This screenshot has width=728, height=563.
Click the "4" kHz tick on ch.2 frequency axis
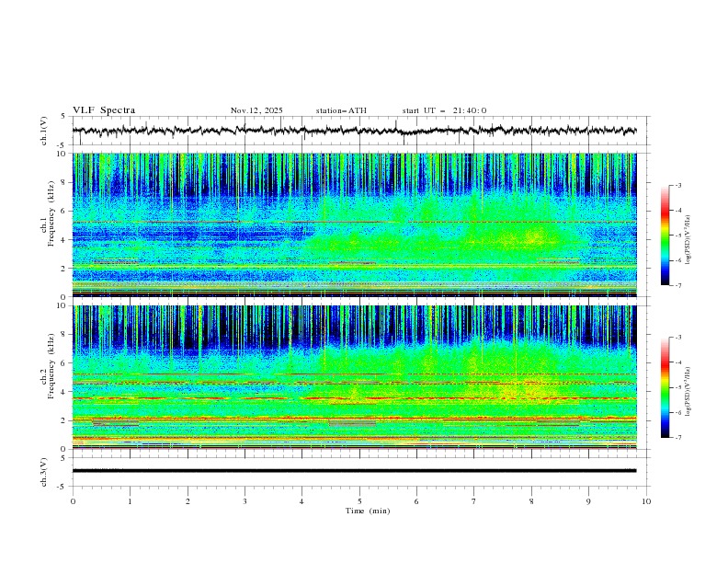(x=65, y=392)
